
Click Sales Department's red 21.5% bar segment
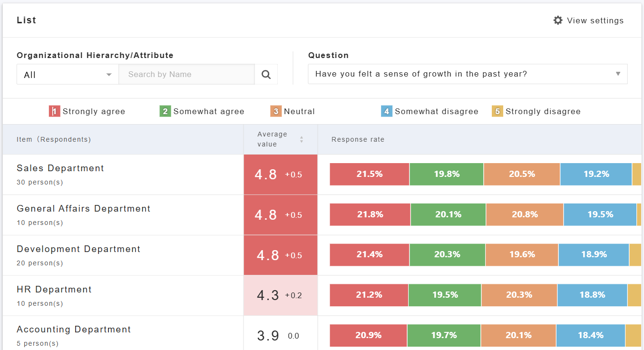(370, 174)
